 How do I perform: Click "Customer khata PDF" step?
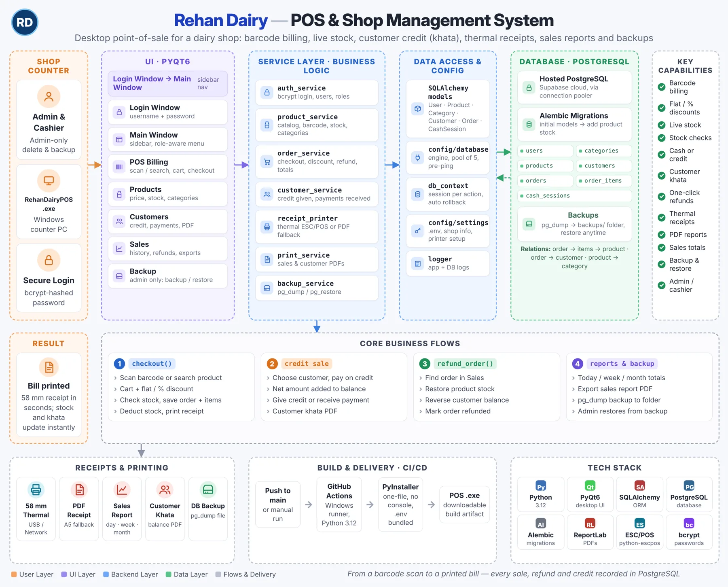point(305,411)
